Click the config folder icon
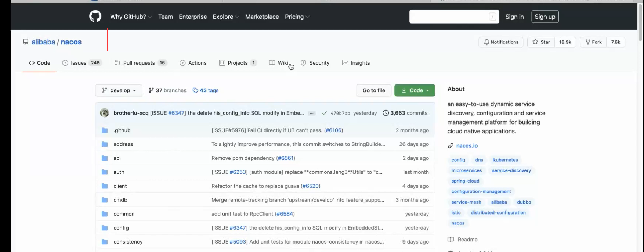Viewport: 644px width, 252px height. (x=105, y=228)
